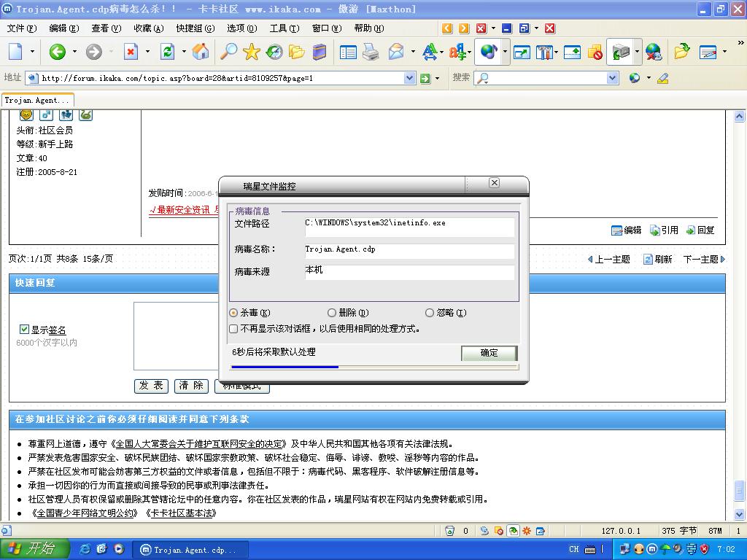Open dropdown arrow beside Back button
Viewport: 747px width, 560px height.
74,52
